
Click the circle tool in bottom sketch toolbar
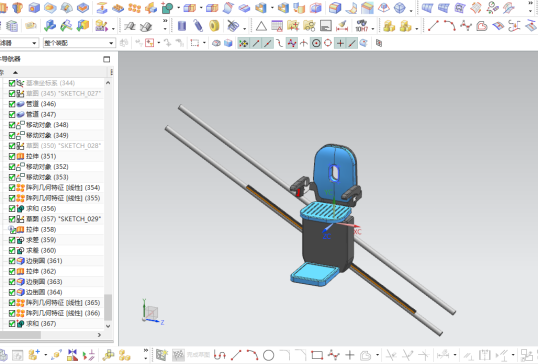[x=268, y=355]
